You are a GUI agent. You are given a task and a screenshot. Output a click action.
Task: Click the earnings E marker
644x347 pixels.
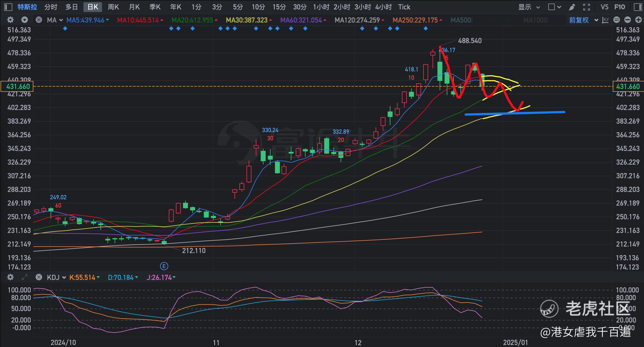164,266
